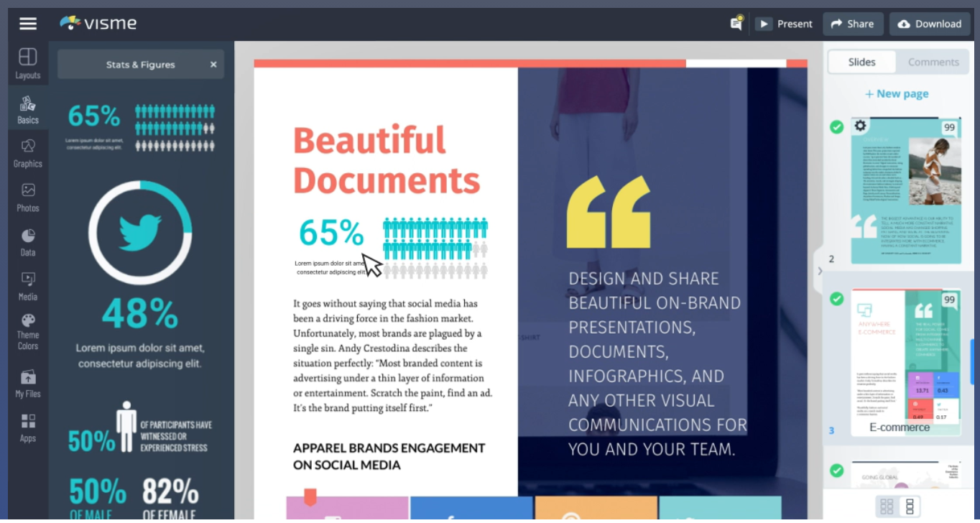Open the Media panel

click(27, 286)
